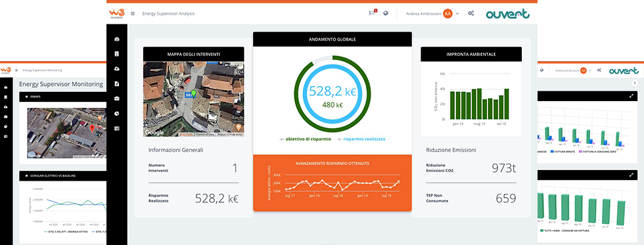Viewport: 644px width, 245px height.
Task: Click the green map marker pin
Action: click(x=194, y=95)
